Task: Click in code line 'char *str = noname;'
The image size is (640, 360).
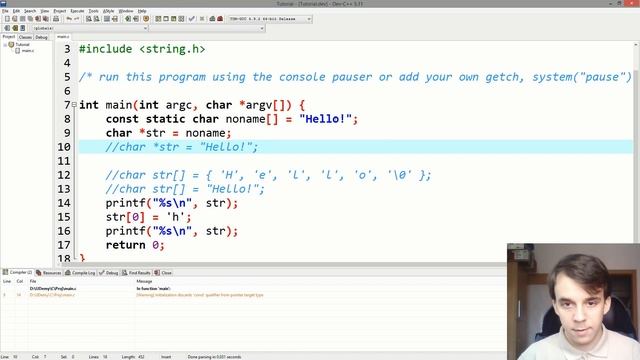Action: (168, 133)
